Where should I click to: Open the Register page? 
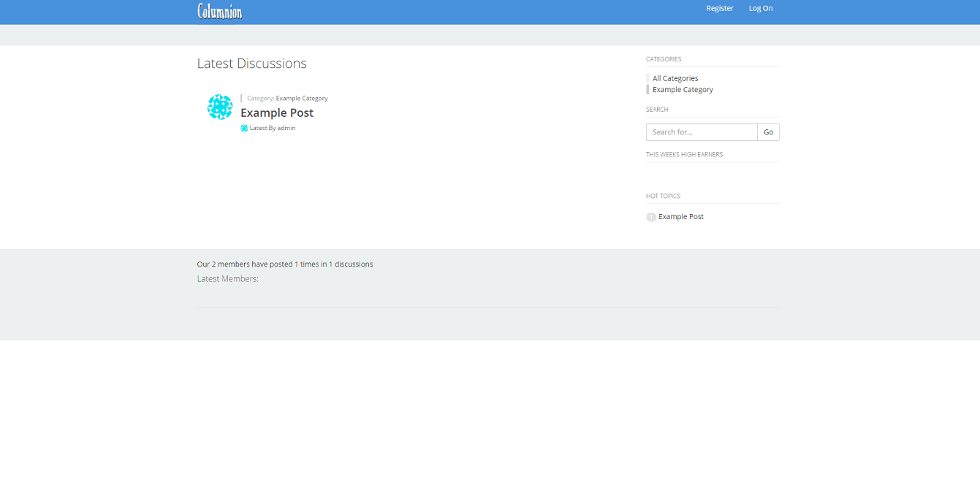(x=719, y=9)
